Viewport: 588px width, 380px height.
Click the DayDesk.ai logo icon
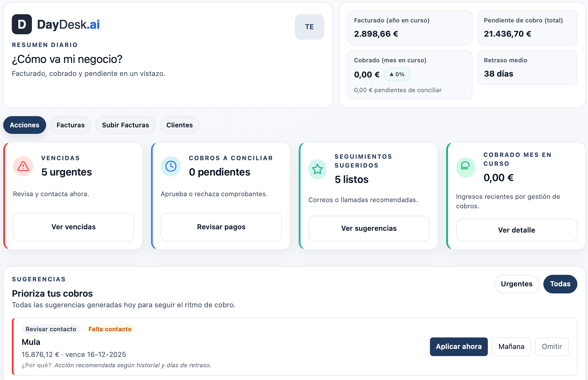pos(22,25)
